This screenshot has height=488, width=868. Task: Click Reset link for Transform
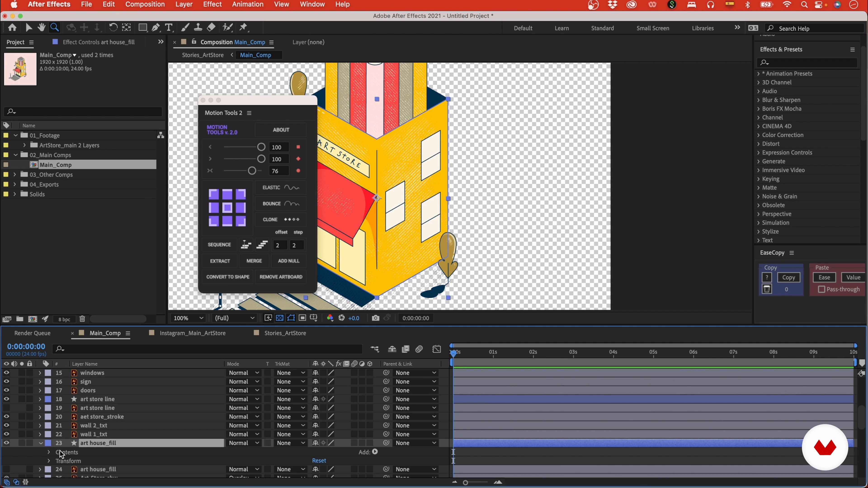click(x=319, y=461)
